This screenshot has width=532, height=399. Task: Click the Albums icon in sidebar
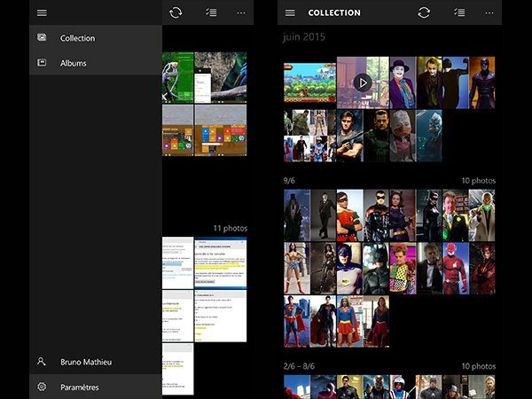click(42, 62)
